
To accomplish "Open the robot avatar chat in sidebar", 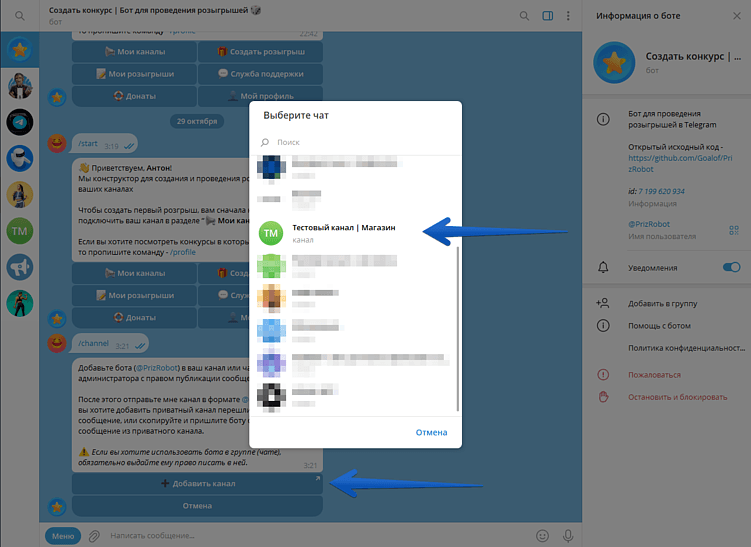I will point(20,159).
